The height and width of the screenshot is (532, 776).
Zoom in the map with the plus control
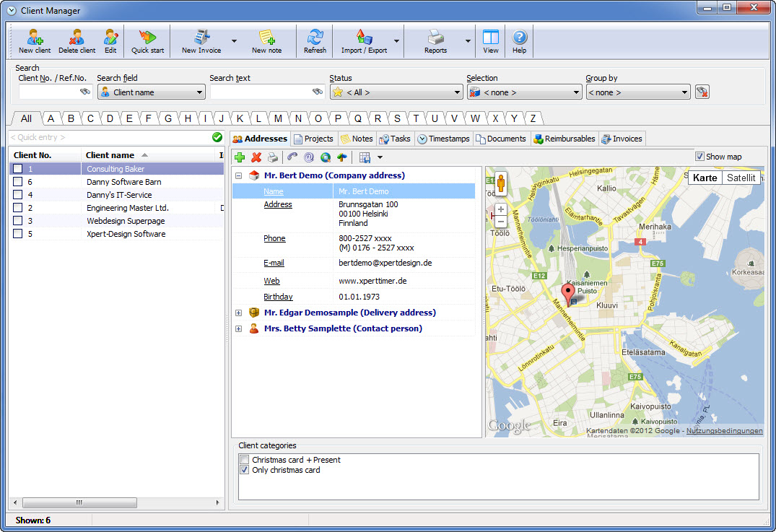501,209
